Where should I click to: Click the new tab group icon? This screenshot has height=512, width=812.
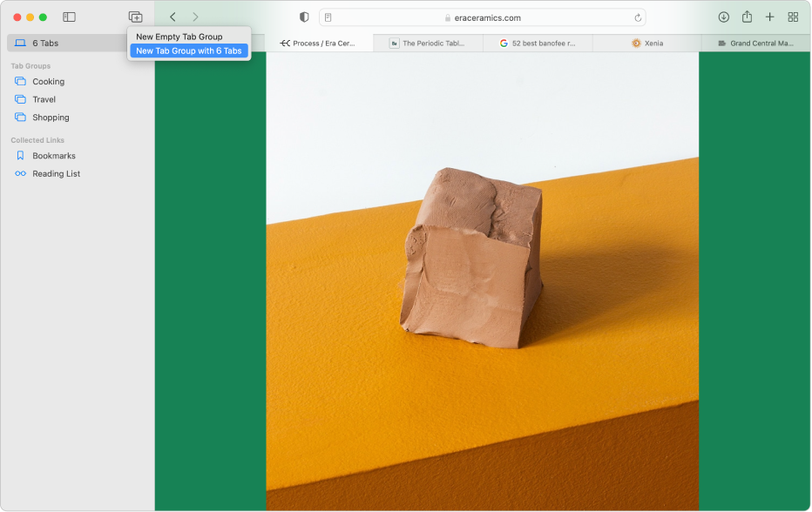point(135,17)
